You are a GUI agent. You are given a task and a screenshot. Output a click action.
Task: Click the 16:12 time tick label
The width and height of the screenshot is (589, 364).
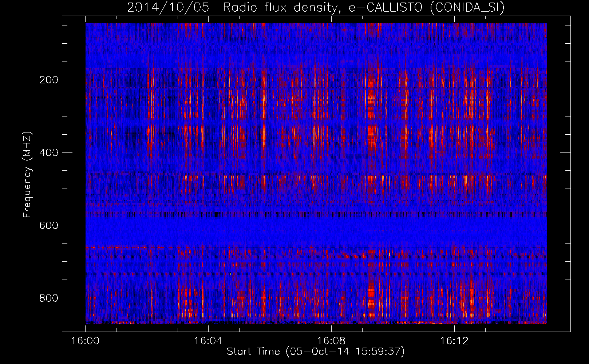(x=454, y=341)
